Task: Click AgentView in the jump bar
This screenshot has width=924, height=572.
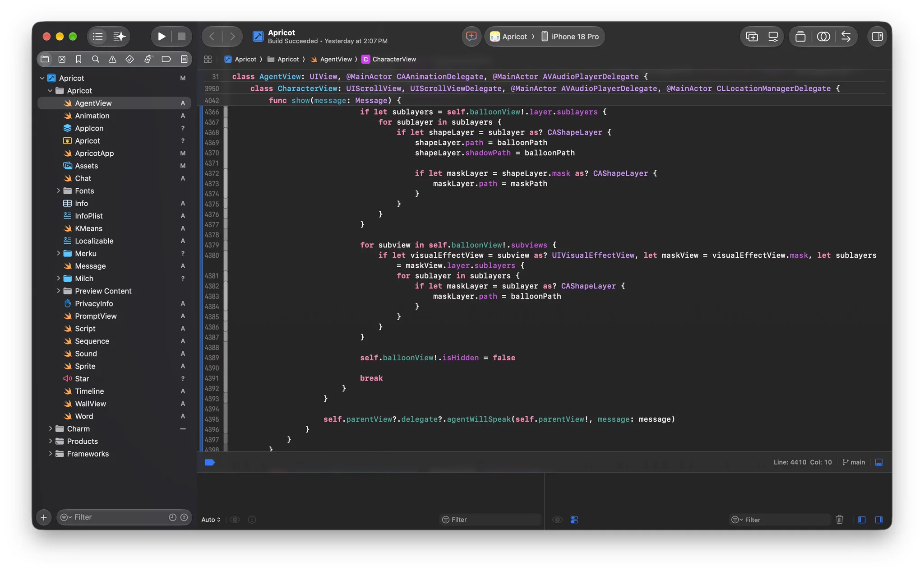Action: pyautogui.click(x=331, y=59)
